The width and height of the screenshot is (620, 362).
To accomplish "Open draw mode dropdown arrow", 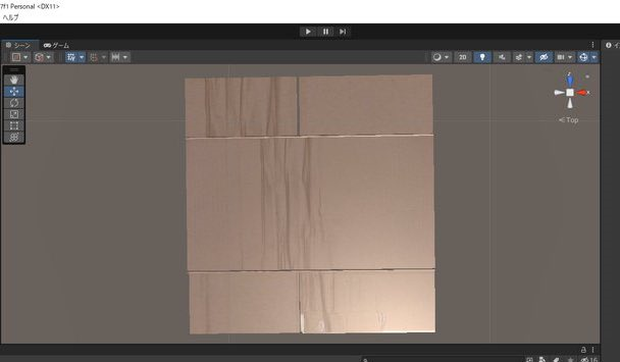I will pos(447,57).
